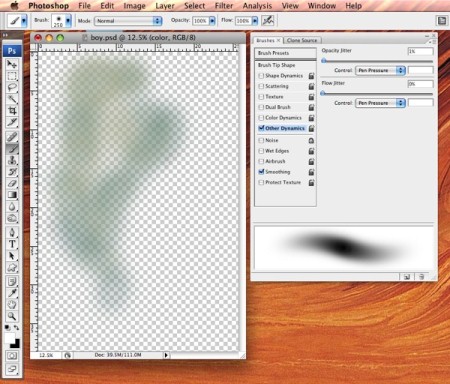This screenshot has height=384, width=450.
Task: Open the Layer menu
Action: 165,6
